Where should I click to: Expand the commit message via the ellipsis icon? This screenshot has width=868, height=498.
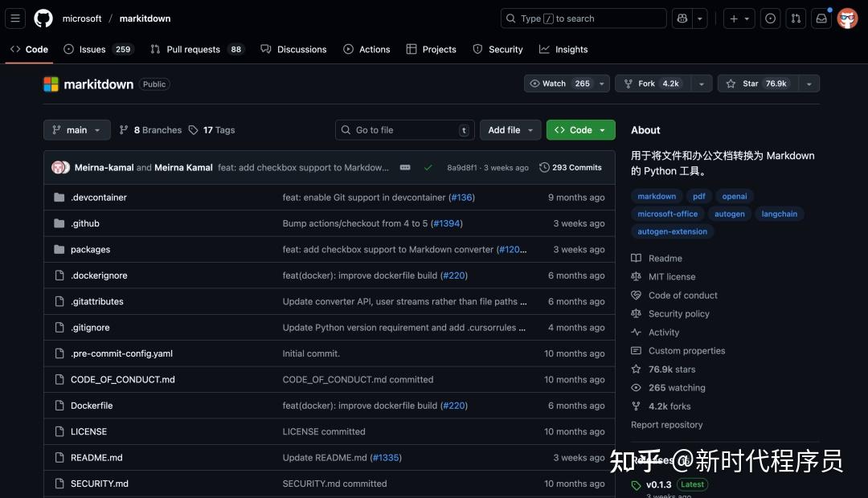(405, 168)
